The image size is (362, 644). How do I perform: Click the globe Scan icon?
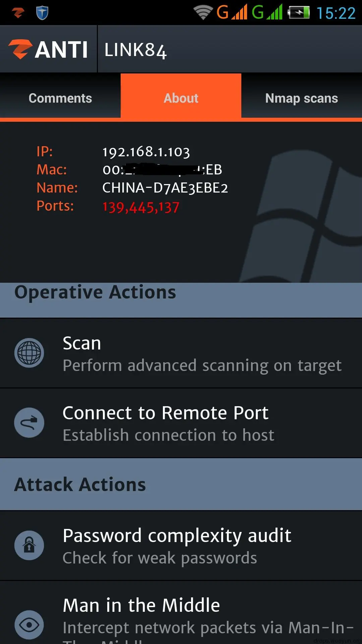click(29, 353)
